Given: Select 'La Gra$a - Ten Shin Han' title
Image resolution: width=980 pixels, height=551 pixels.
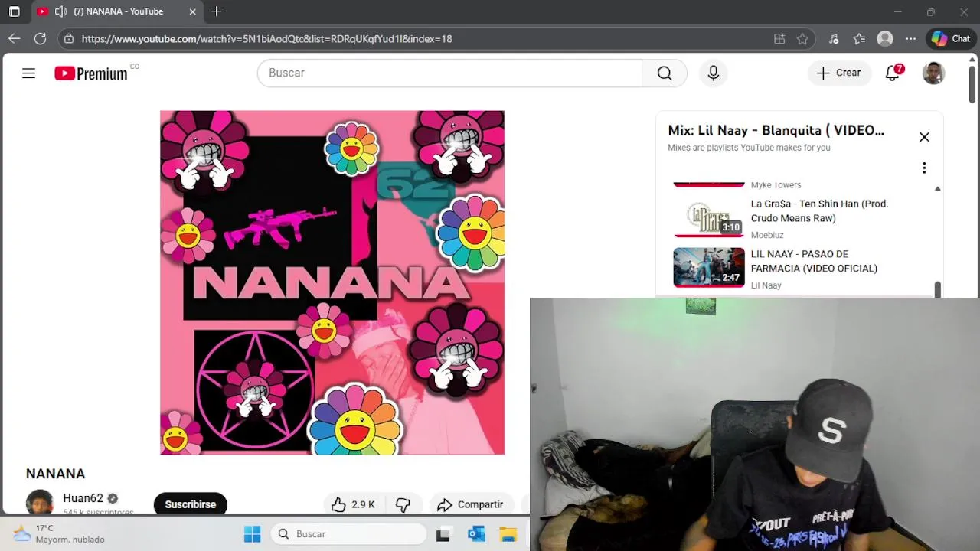Looking at the screenshot, I should tap(819, 211).
